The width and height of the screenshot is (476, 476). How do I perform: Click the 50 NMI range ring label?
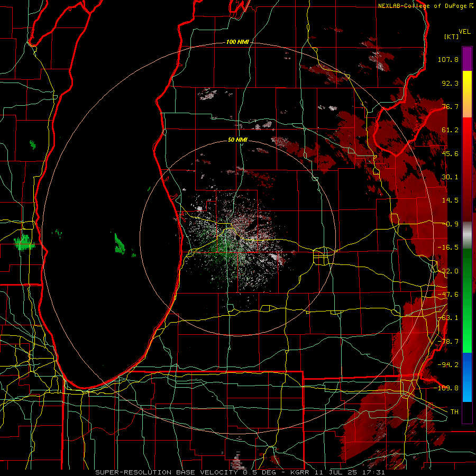237,140
